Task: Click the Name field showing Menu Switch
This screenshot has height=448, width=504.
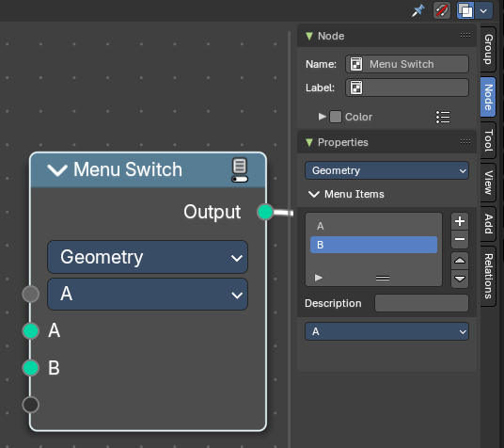Action: click(407, 64)
